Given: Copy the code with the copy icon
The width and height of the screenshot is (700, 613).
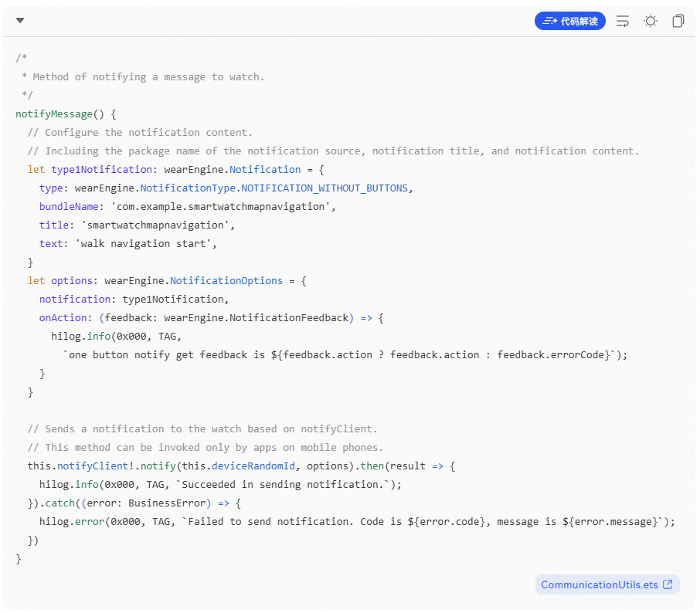Looking at the screenshot, I should pyautogui.click(x=678, y=21).
